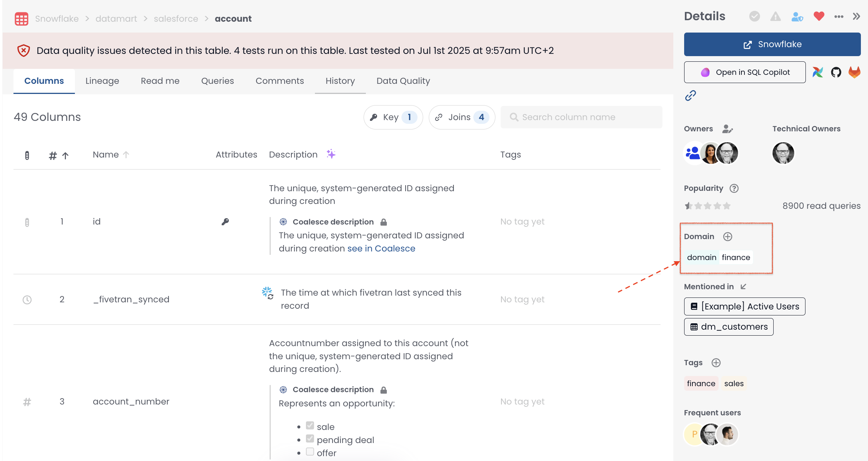Open the three-dots more options menu
This screenshot has width=868, height=461.
[839, 16]
